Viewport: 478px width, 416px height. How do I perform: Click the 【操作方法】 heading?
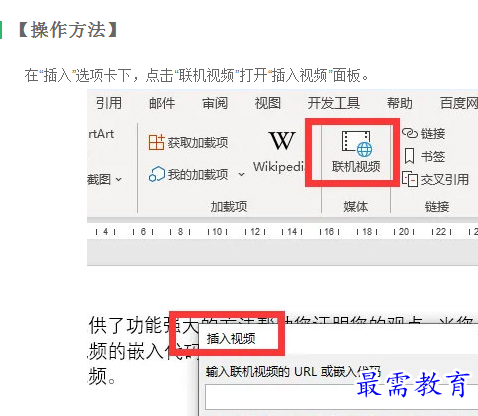(x=68, y=30)
